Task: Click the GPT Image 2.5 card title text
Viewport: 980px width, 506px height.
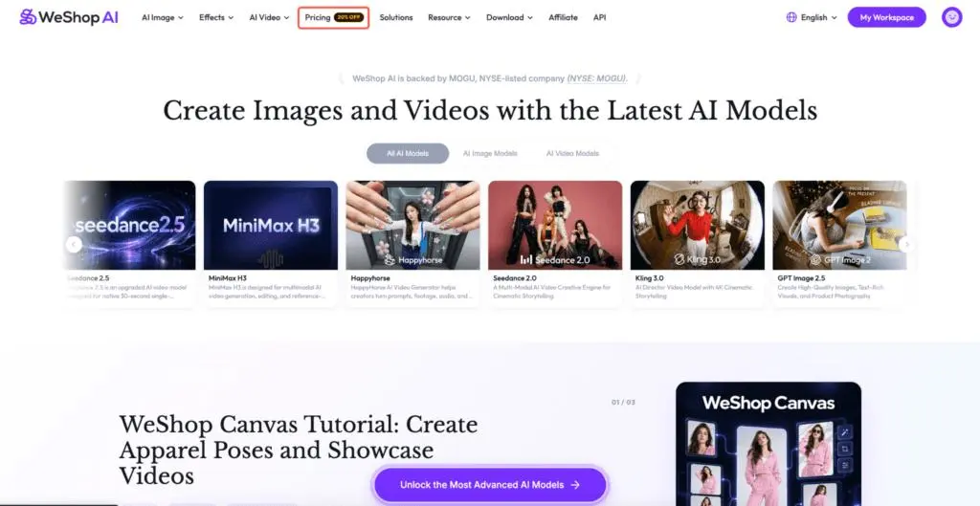Action: (x=801, y=278)
